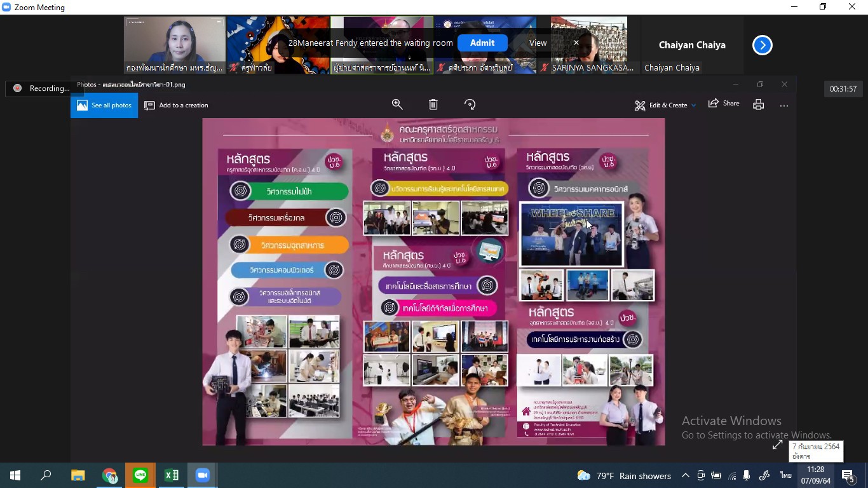Viewport: 868px width, 488px height.
Task: Click the WHEELSHARE photo in the poster
Action: click(x=572, y=234)
